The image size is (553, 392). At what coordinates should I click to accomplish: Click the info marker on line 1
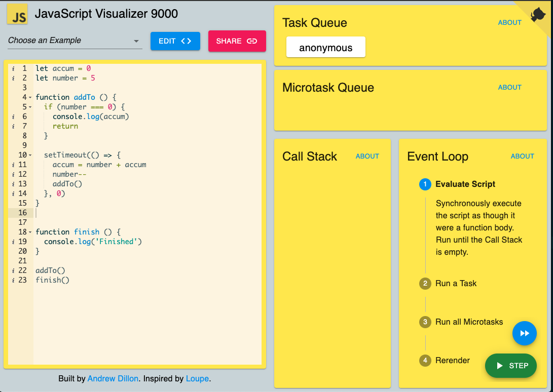[x=13, y=68]
